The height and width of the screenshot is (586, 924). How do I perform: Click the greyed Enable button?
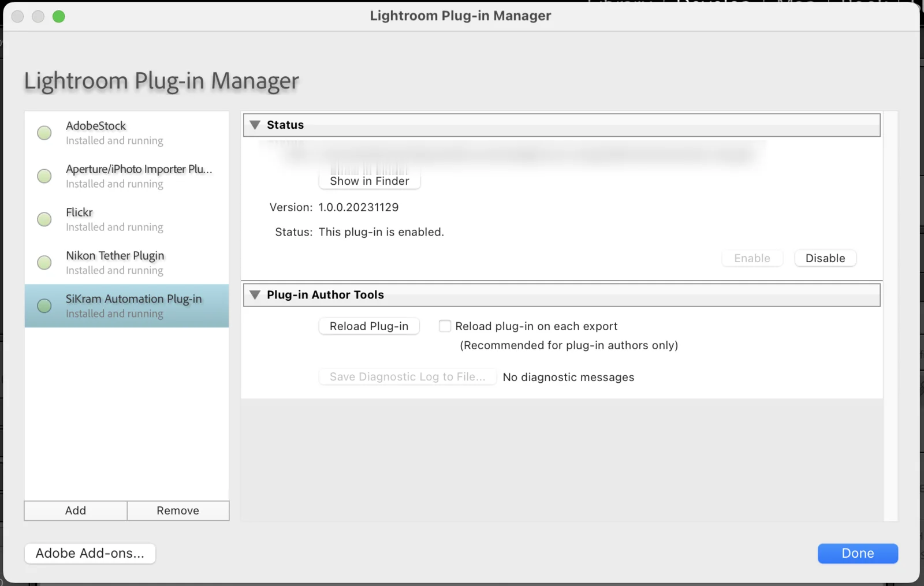pyautogui.click(x=752, y=258)
